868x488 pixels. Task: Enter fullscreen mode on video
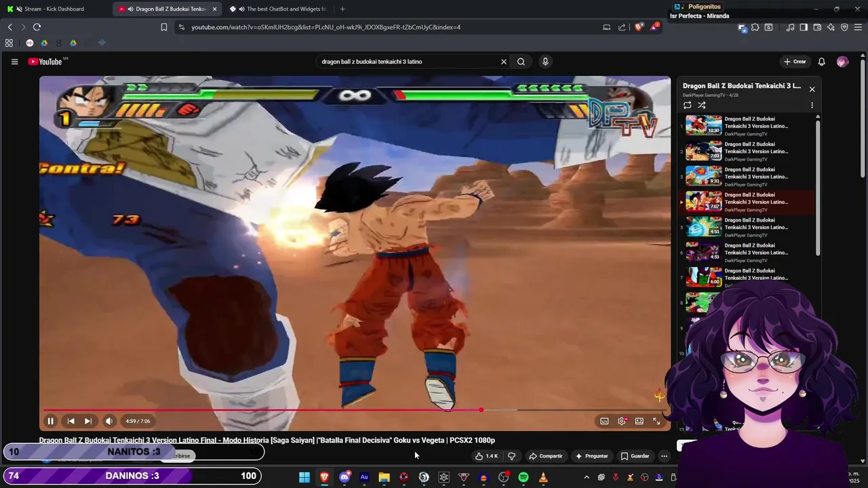coord(656,421)
